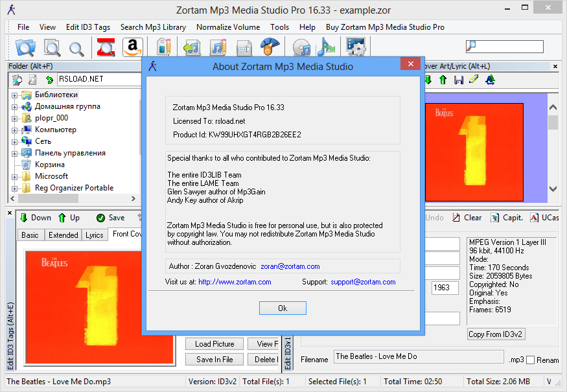Click the blue fan figure toolbar icon

click(x=270, y=47)
